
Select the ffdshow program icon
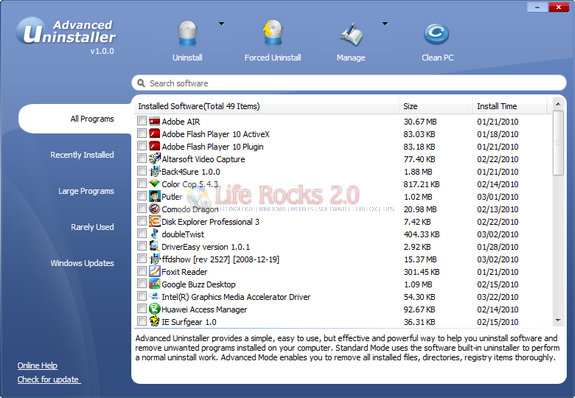(154, 259)
